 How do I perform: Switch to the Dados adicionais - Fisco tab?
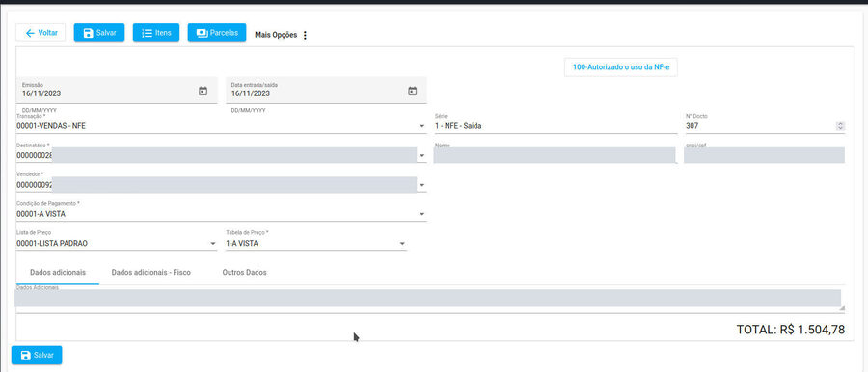coord(151,273)
